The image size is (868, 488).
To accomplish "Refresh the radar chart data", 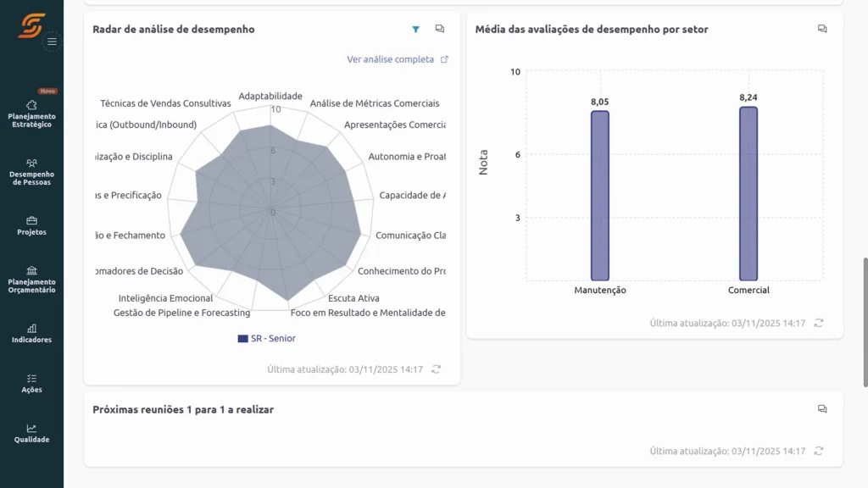I will tap(436, 369).
